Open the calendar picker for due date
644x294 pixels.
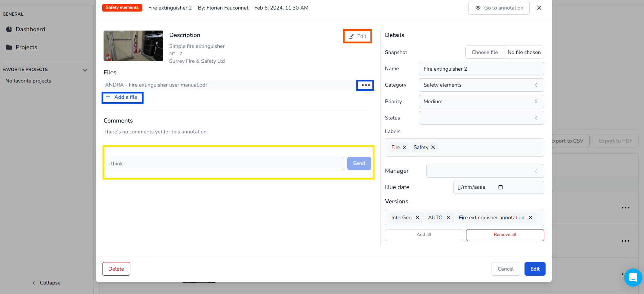click(x=500, y=187)
